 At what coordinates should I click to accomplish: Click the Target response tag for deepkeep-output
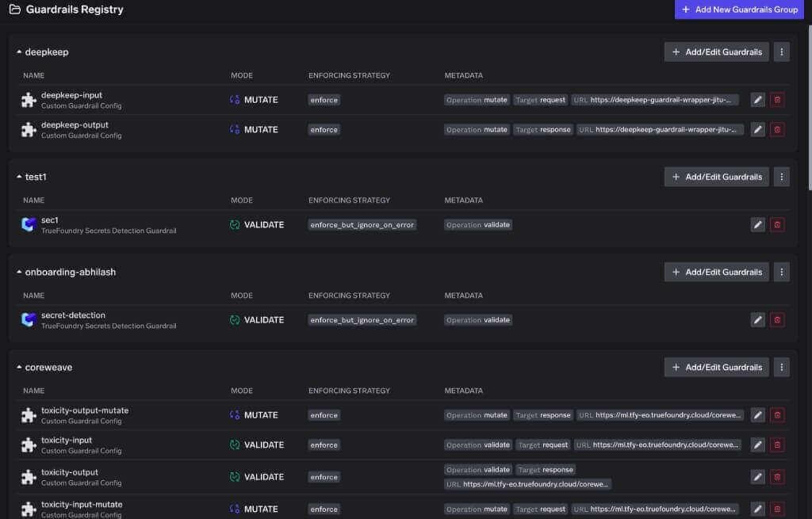pyautogui.click(x=542, y=129)
